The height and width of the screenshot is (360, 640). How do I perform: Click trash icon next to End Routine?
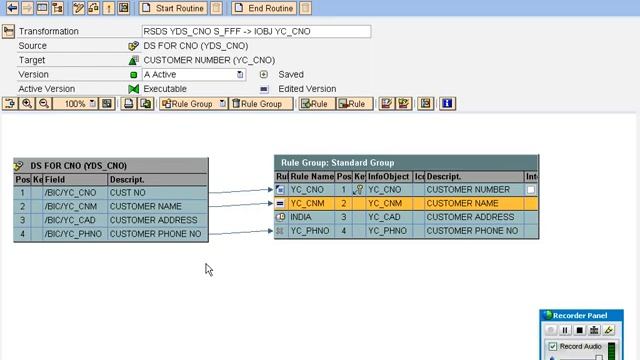click(x=305, y=8)
